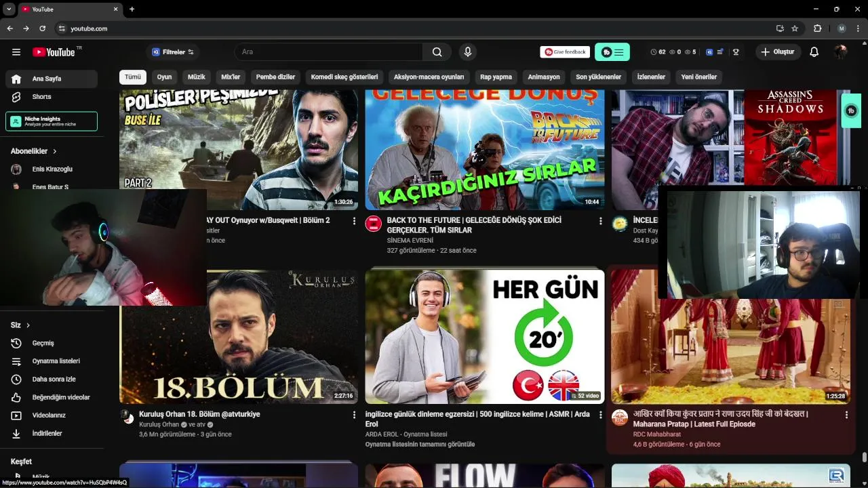Open the account avatar menu
This screenshot has height=488, width=868.
coord(841,52)
